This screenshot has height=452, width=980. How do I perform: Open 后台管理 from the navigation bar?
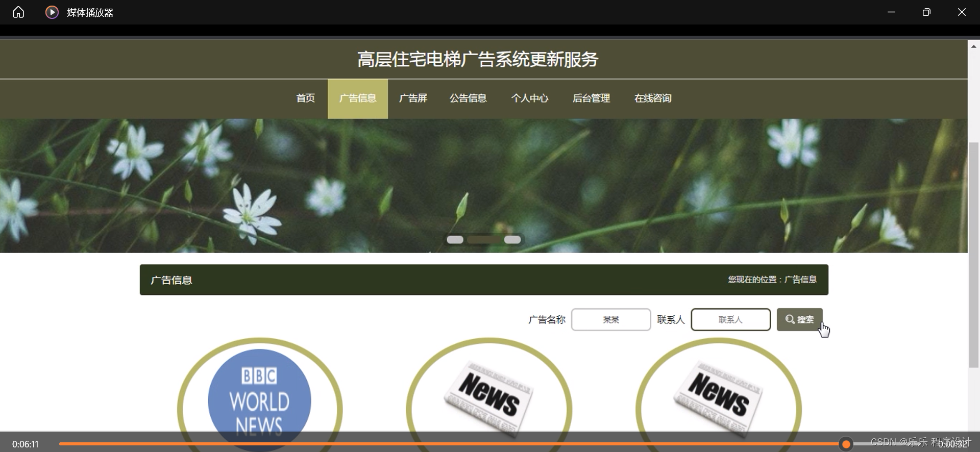(x=591, y=98)
